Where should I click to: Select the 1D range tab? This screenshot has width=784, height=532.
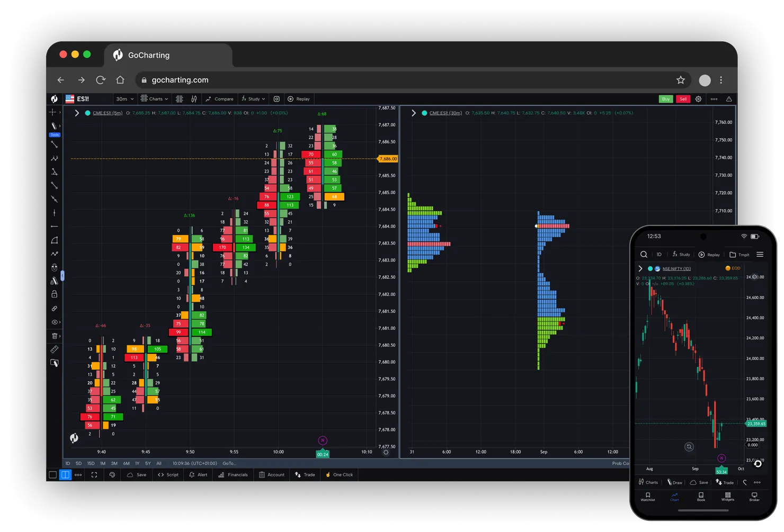click(68, 463)
